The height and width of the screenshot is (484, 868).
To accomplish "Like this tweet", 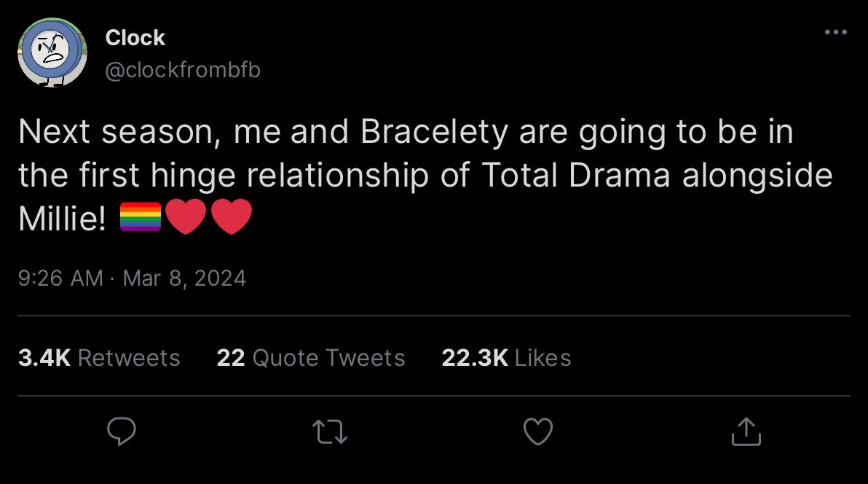I will (537, 432).
